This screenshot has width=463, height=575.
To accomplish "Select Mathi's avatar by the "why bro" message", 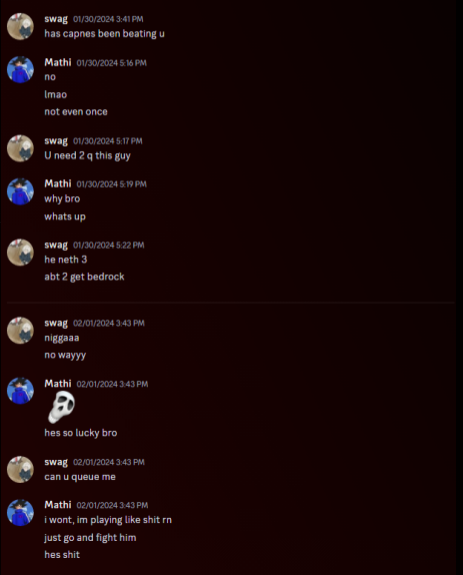I will (21, 191).
